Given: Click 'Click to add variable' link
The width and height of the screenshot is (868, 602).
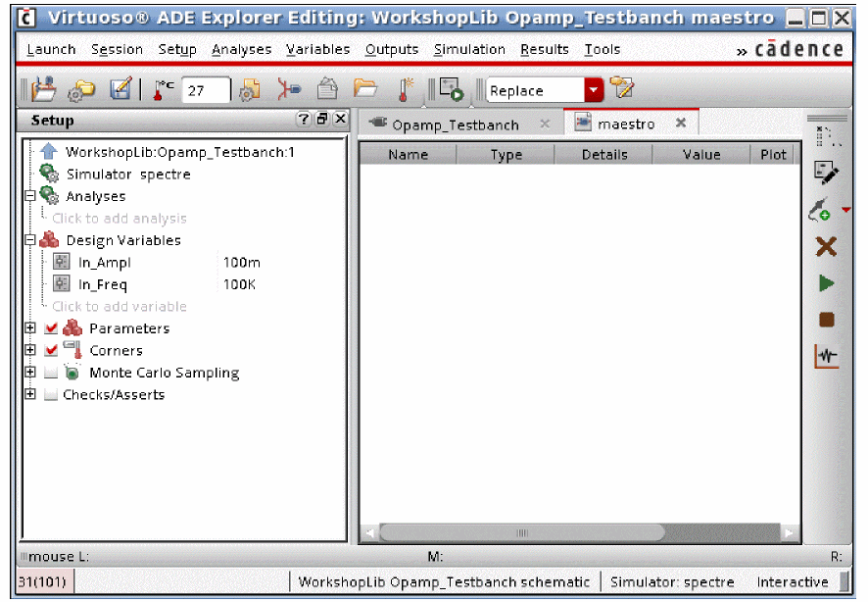Looking at the screenshot, I should pos(119,306).
